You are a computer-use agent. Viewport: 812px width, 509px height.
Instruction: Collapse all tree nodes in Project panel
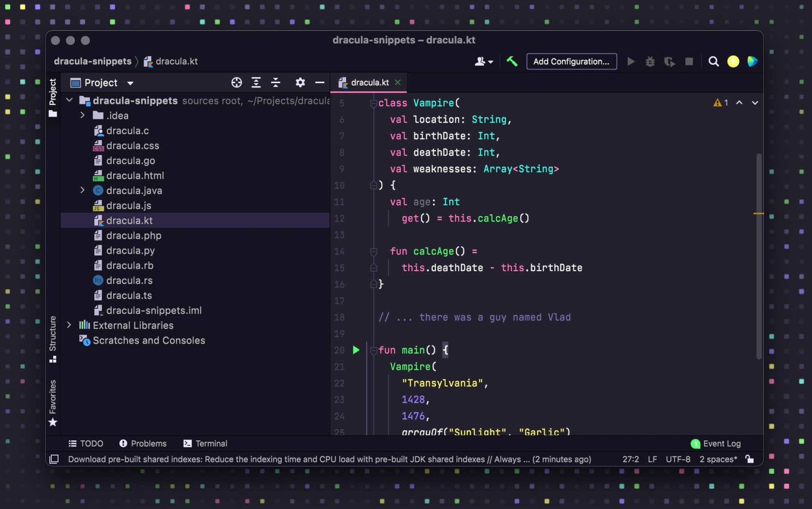(275, 83)
